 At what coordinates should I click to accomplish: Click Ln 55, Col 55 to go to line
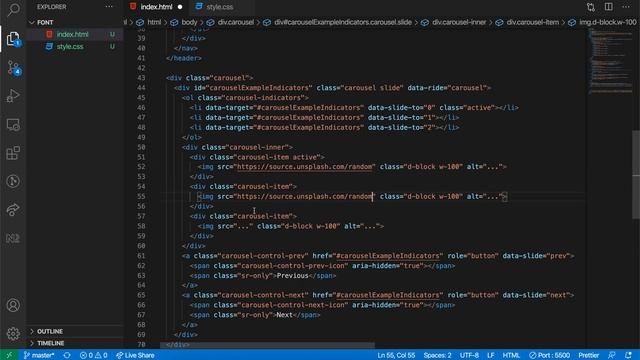click(x=396, y=355)
